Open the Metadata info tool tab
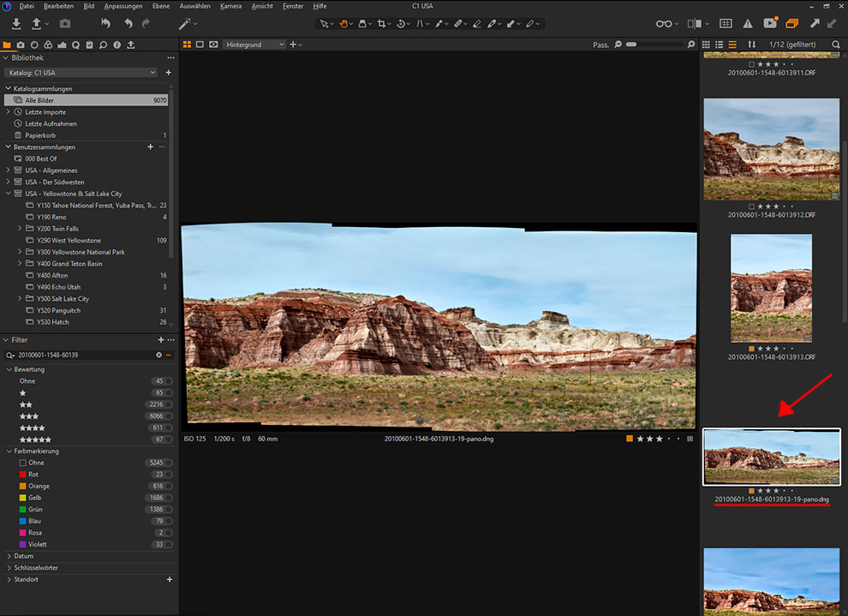 coord(116,45)
